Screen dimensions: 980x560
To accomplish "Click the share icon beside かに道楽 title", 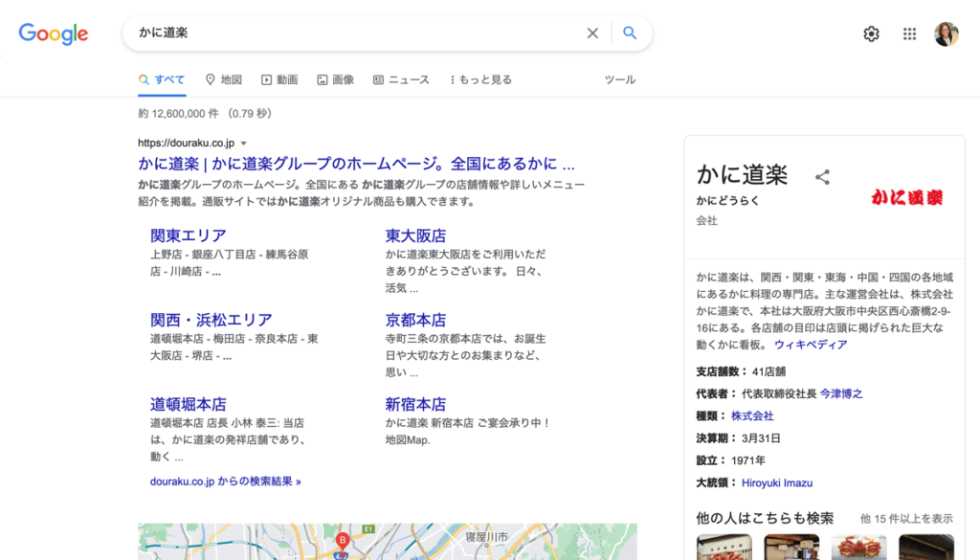I will tap(822, 177).
